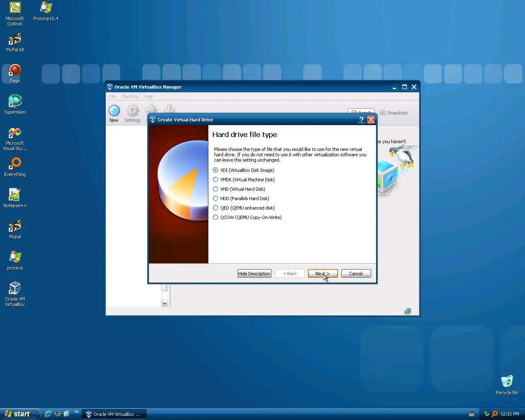Open the Pego desktop shortcut

pyautogui.click(x=15, y=74)
